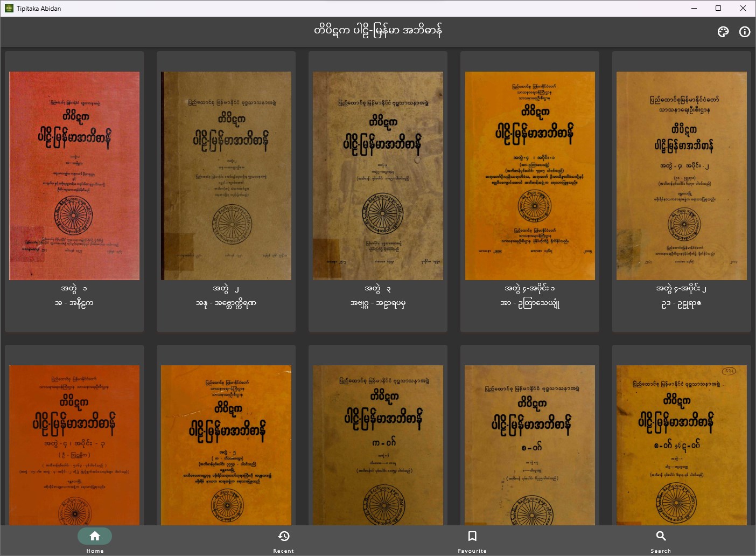
Task: Select the Home navigation icon
Action: point(95,536)
